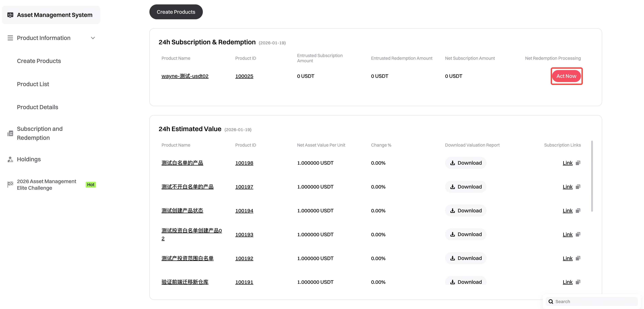This screenshot has height=309, width=644.
Task: Click the Subscription and Redemption sidebar icon
Action: 10,133
